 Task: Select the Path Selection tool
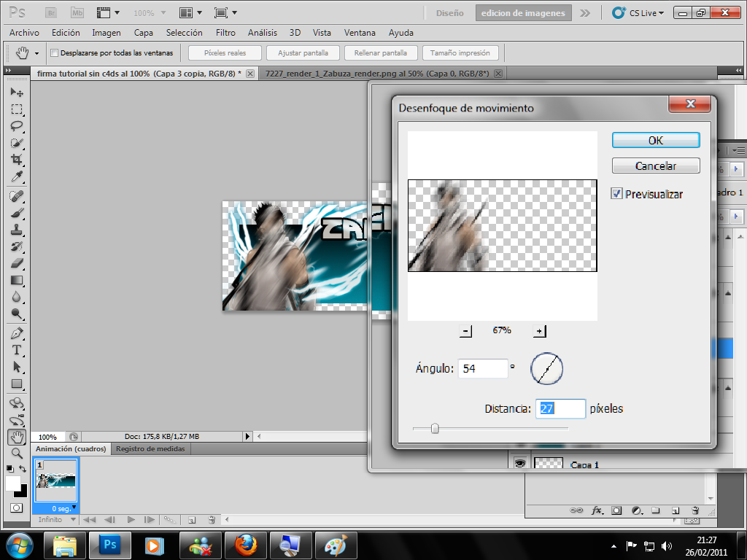(x=17, y=367)
